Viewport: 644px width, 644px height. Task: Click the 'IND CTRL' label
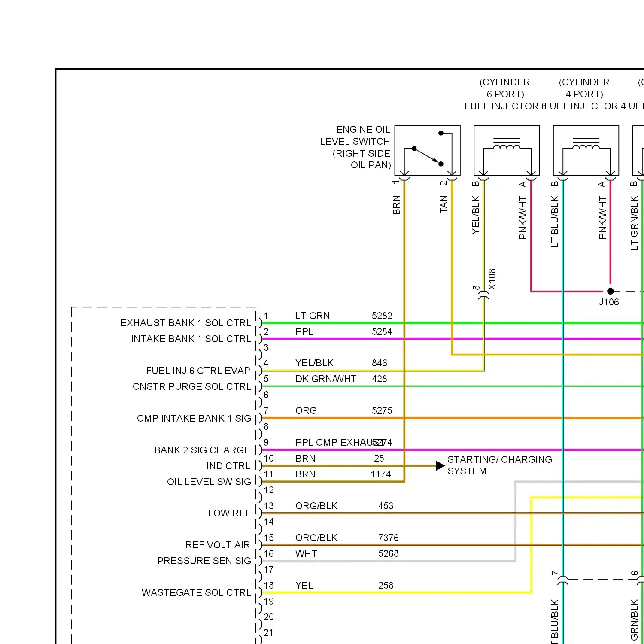tap(228, 466)
